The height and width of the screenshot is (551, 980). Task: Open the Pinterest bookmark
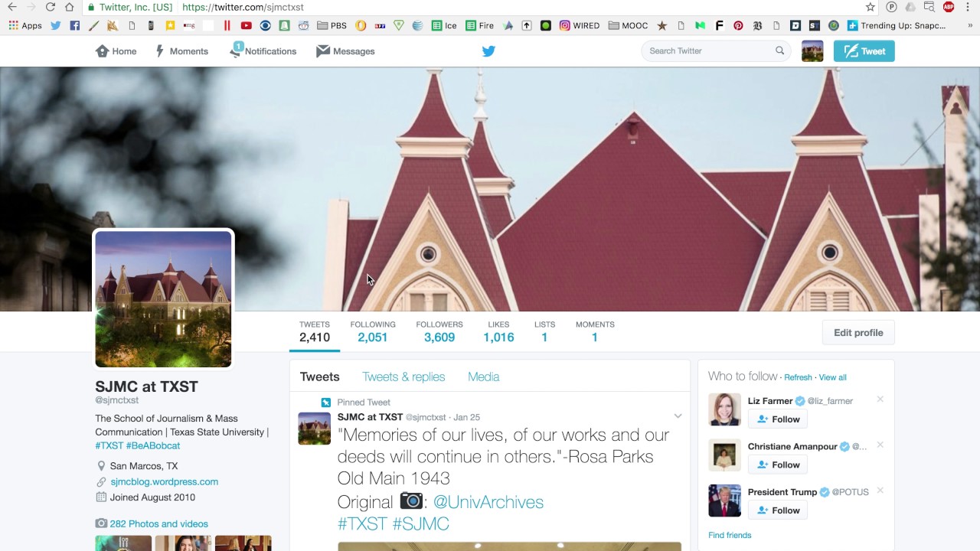[738, 25]
